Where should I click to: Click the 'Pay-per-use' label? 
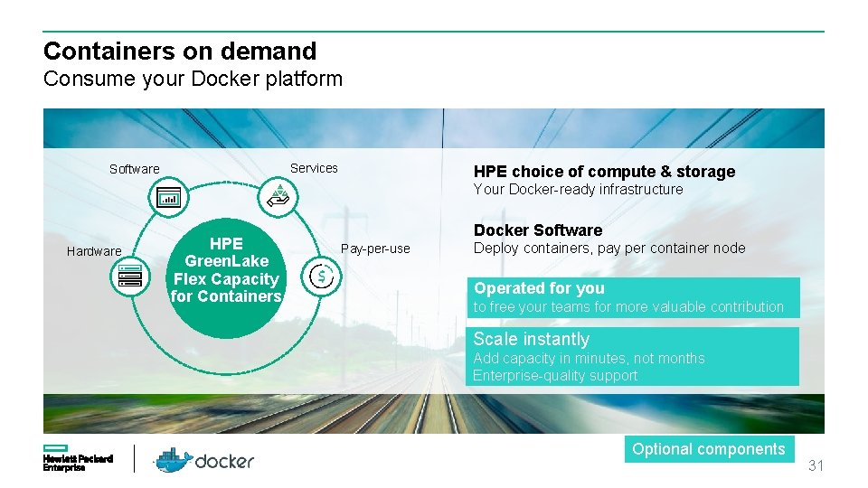pos(375,249)
